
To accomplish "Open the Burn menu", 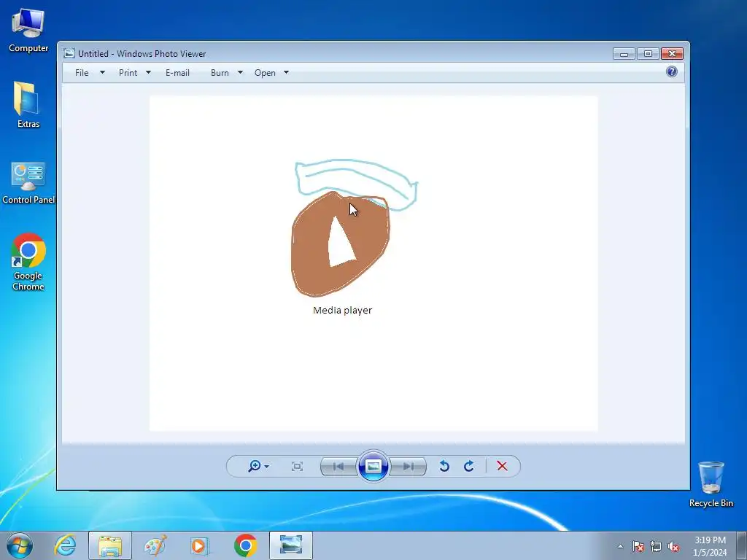I will (220, 72).
